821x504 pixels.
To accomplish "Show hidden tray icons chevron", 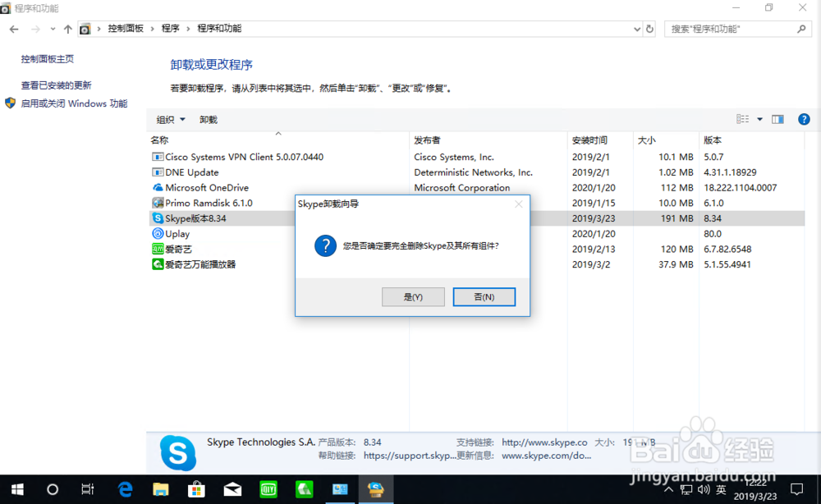I will tap(668, 490).
